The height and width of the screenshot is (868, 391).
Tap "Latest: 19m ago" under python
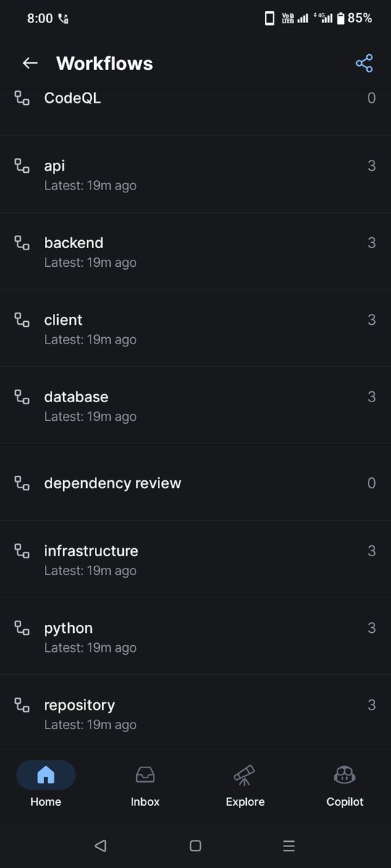[x=90, y=648]
